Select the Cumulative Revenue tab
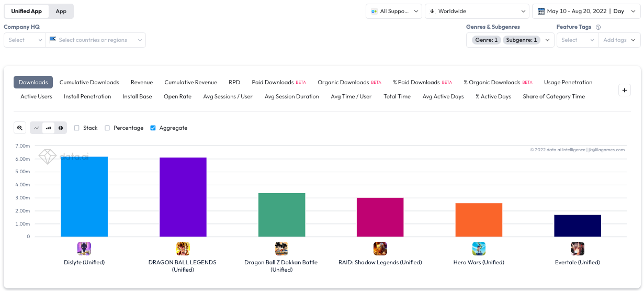This screenshot has width=644, height=291. [x=191, y=82]
